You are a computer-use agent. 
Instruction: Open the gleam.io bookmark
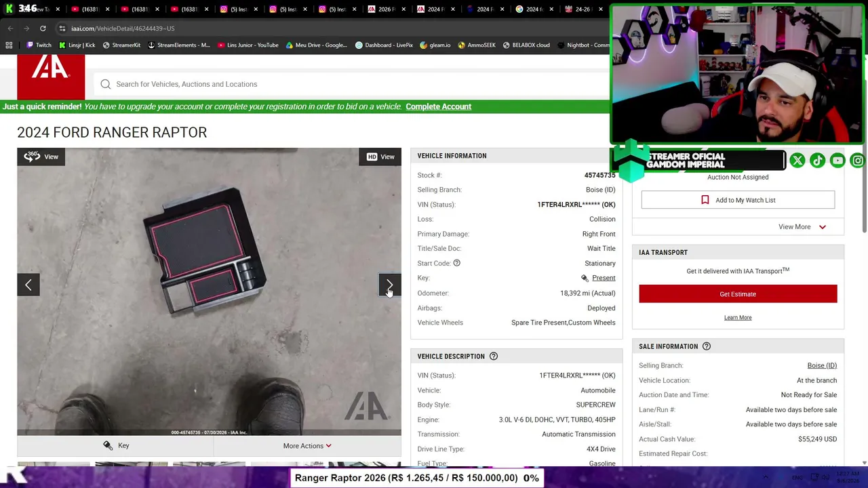pyautogui.click(x=435, y=45)
